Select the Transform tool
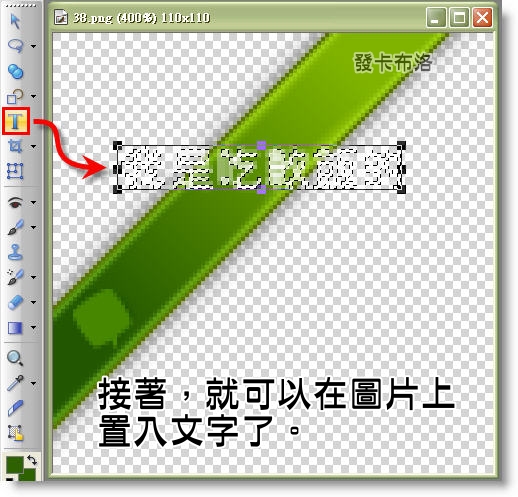518x497 pixels. pos(15,171)
